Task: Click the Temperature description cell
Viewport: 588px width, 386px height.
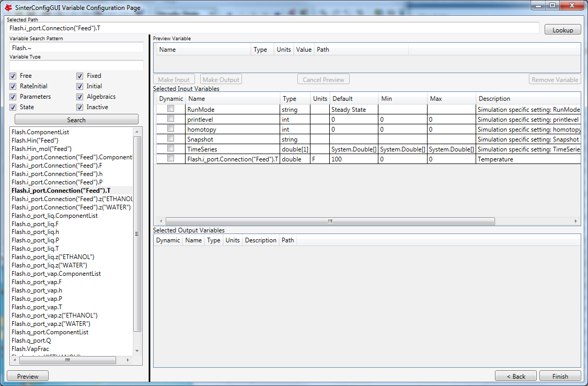Action: click(x=528, y=159)
